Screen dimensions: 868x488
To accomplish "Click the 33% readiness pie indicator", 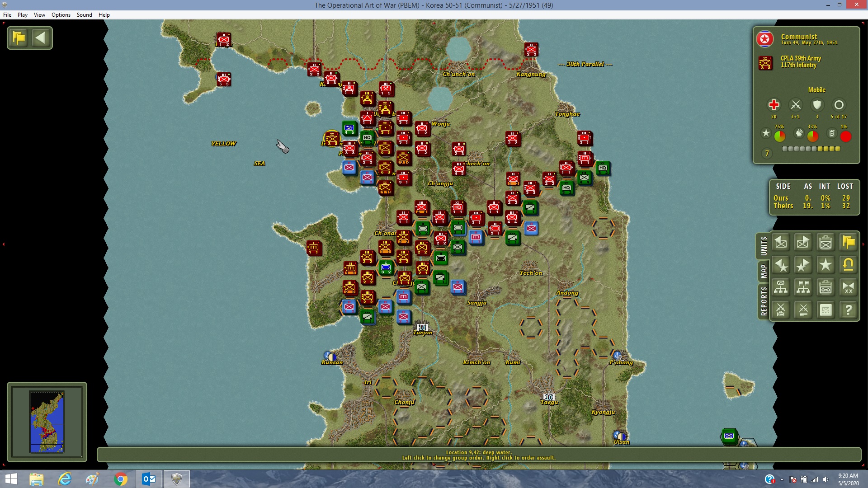I will point(813,136).
